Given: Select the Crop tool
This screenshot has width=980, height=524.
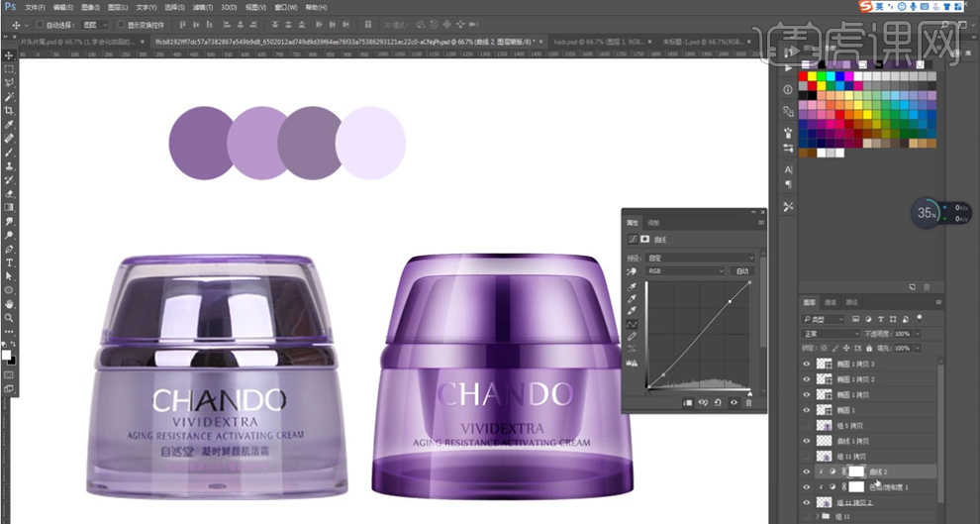Looking at the screenshot, I should tap(9, 111).
